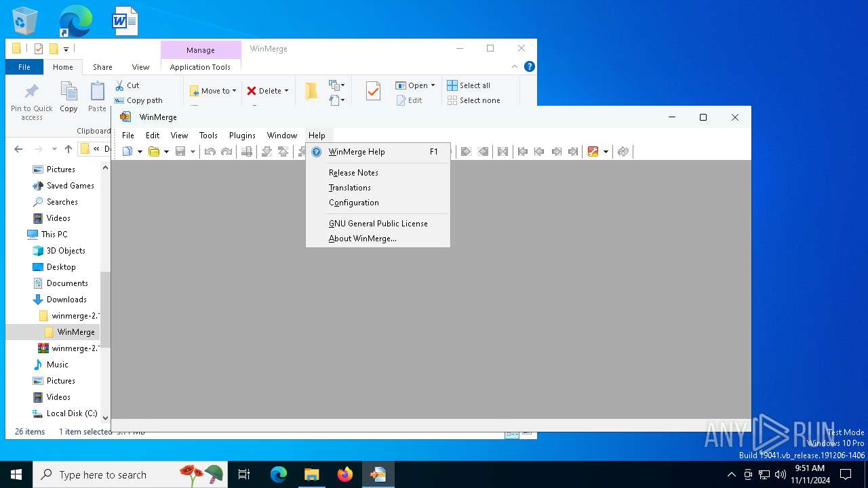The width and height of the screenshot is (868, 488).
Task: Click Select none in Explorer ribbon
Action: click(x=473, y=100)
